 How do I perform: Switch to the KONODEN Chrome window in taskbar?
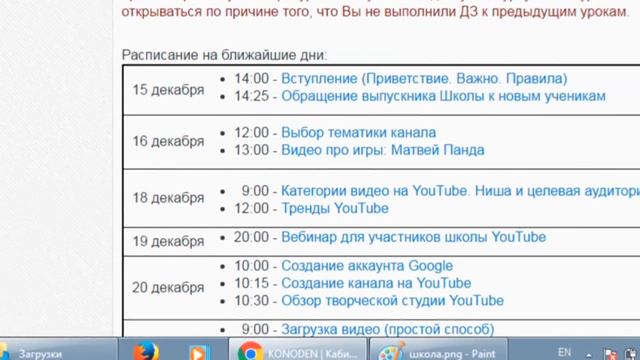tap(298, 350)
